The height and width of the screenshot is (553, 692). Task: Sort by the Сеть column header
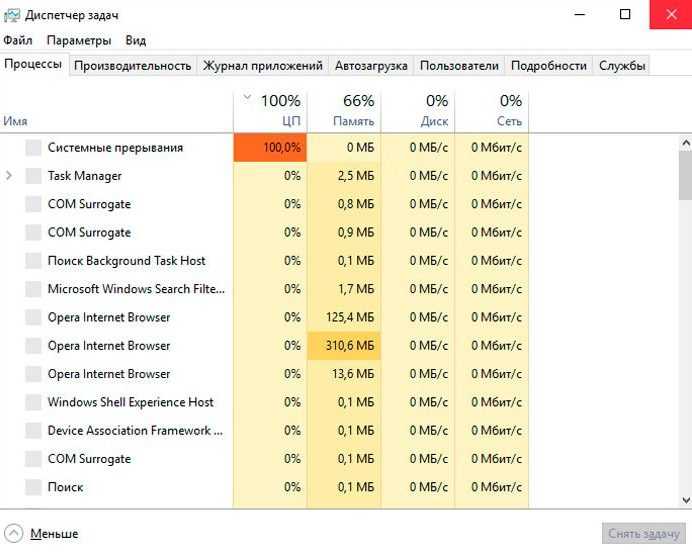coord(492,112)
